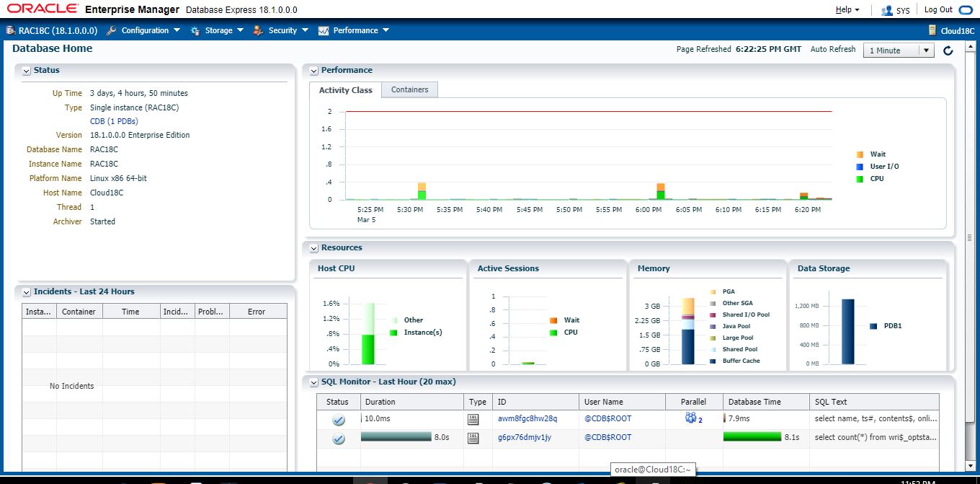Collapse the Performance panel
Image resolution: width=980 pixels, height=484 pixels.
[313, 71]
